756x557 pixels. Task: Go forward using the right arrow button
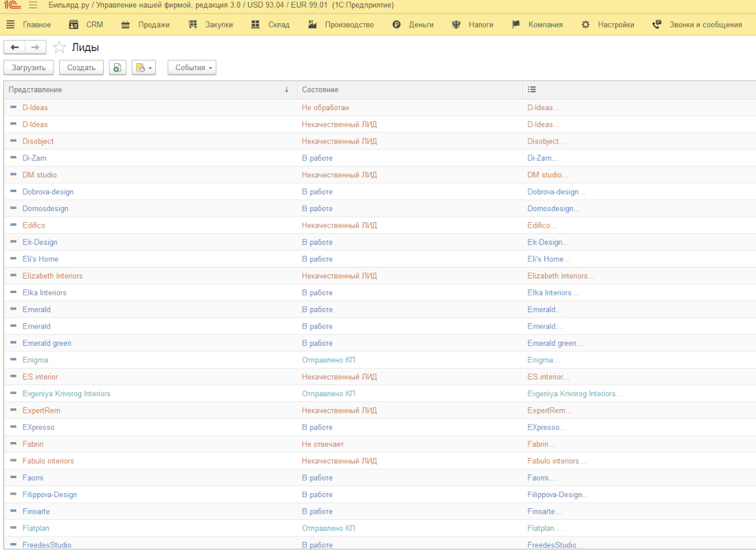(x=36, y=47)
